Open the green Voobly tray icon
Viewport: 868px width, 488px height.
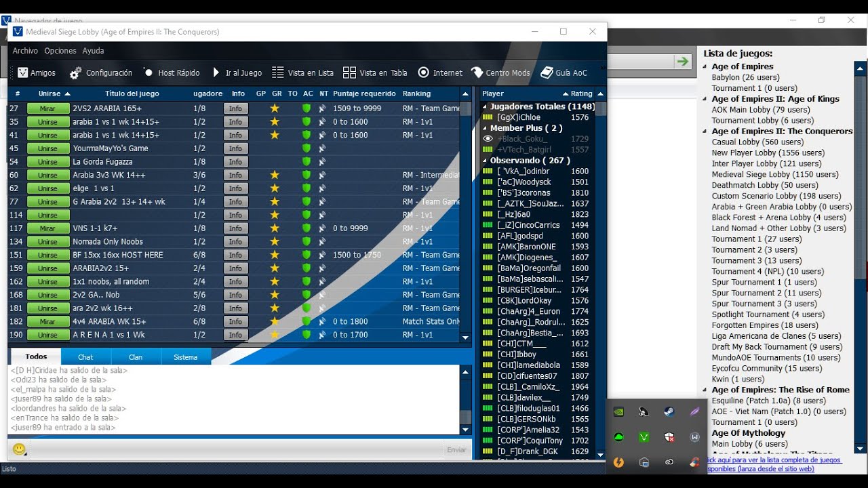[x=644, y=437]
